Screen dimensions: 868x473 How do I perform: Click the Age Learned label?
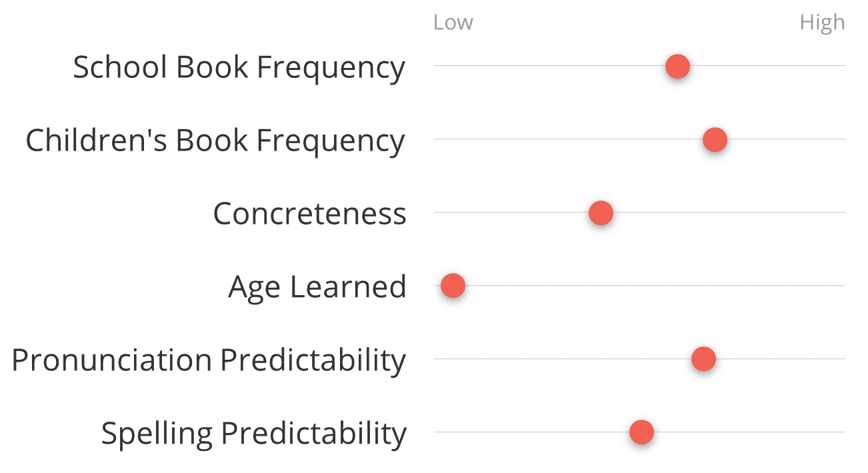317,287
